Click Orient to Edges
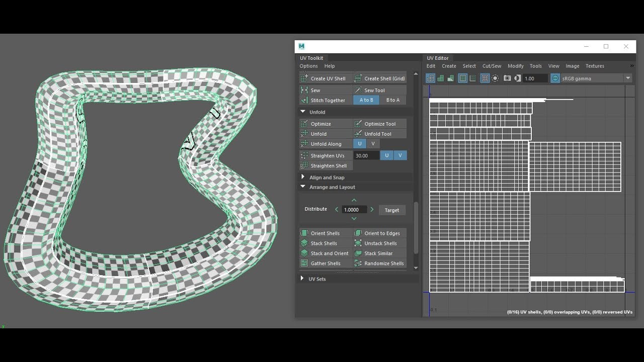This screenshot has height=362, width=644. pyautogui.click(x=380, y=233)
